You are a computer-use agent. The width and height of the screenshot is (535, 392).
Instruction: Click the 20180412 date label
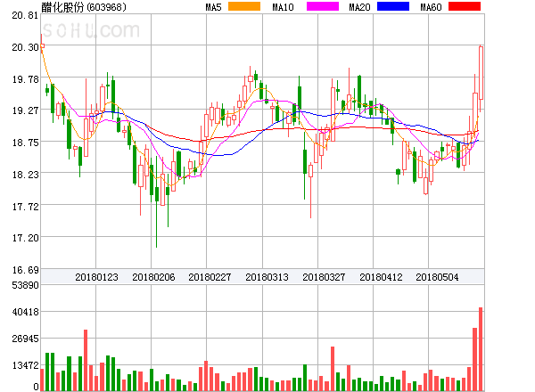[x=381, y=277]
